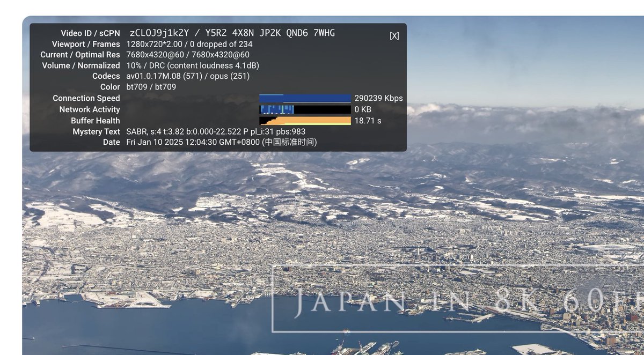Select the Video ID / sCPN value text

click(x=232, y=33)
